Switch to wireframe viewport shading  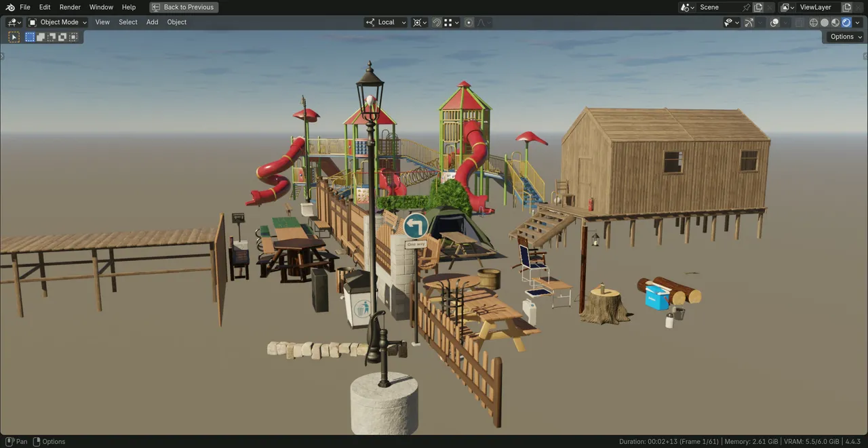814,22
